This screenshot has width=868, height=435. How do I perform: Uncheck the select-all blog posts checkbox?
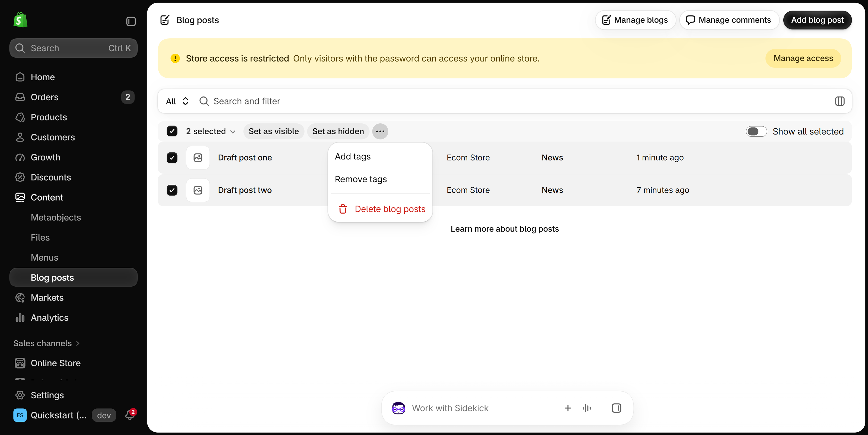(x=172, y=131)
